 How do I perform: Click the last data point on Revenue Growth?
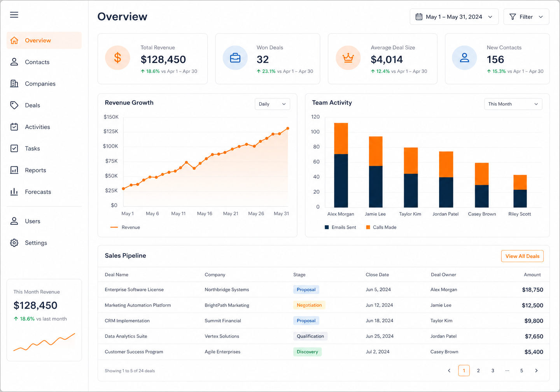point(288,128)
